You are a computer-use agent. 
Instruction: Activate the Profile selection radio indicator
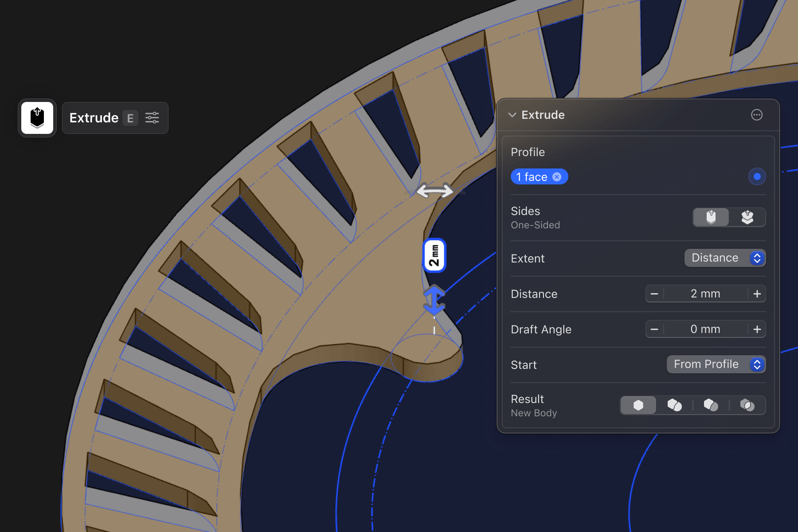pyautogui.click(x=757, y=176)
